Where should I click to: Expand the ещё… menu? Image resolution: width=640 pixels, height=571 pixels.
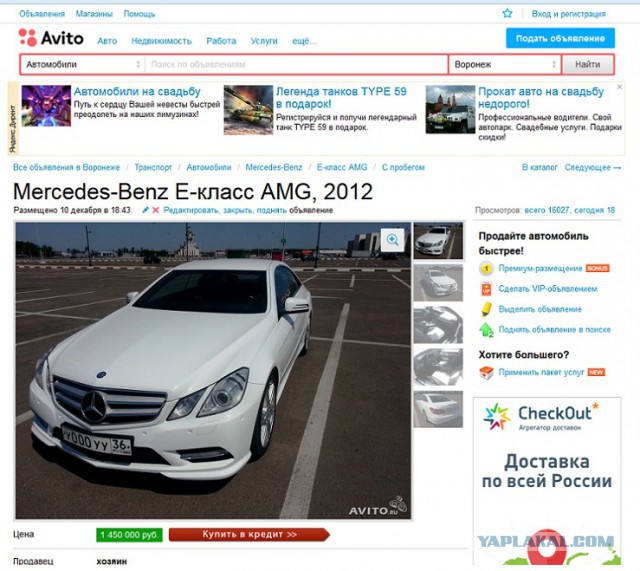[x=304, y=41]
